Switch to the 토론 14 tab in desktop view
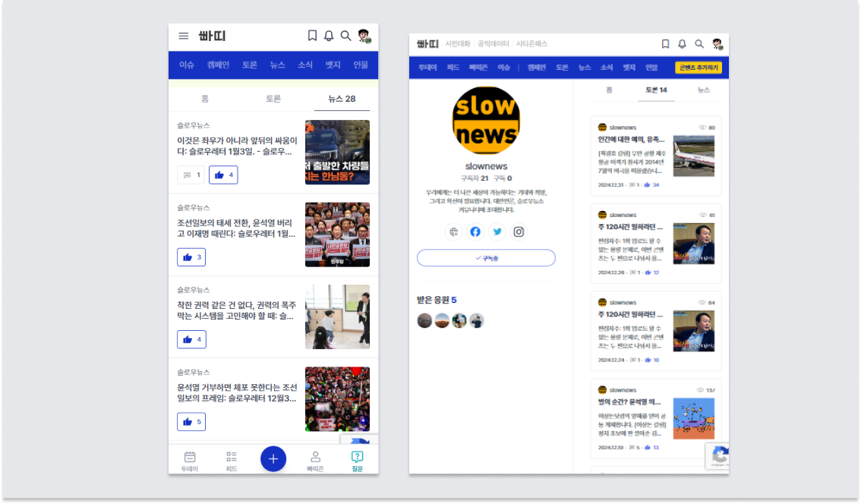 tap(656, 90)
